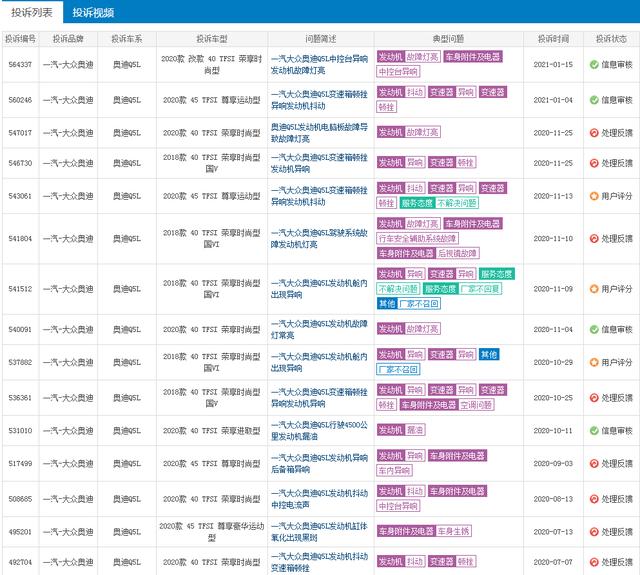Click model 2020款 40 TFSI 荣享进取型
Image resolution: width=640 pixels, height=575 pixels.
(x=212, y=431)
